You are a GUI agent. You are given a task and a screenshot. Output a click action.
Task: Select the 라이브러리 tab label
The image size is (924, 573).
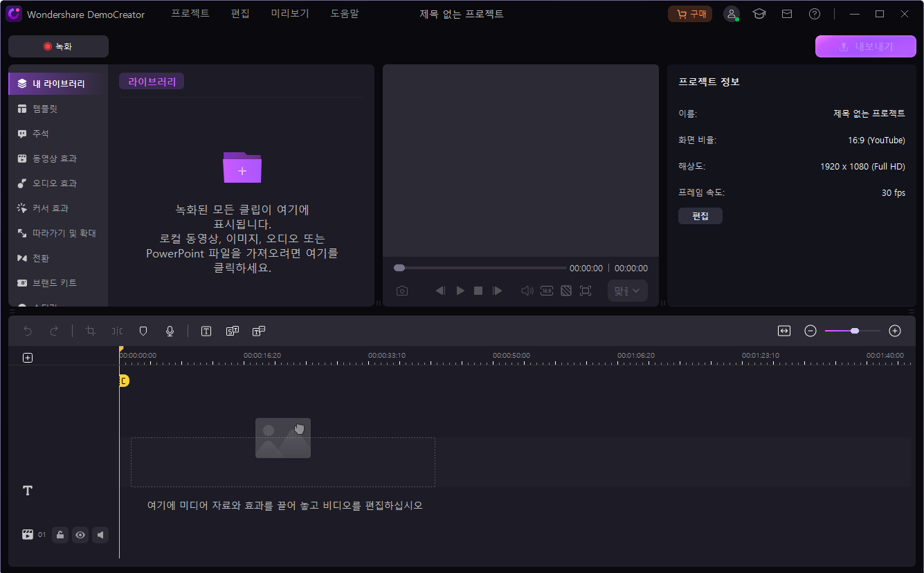[x=152, y=82]
